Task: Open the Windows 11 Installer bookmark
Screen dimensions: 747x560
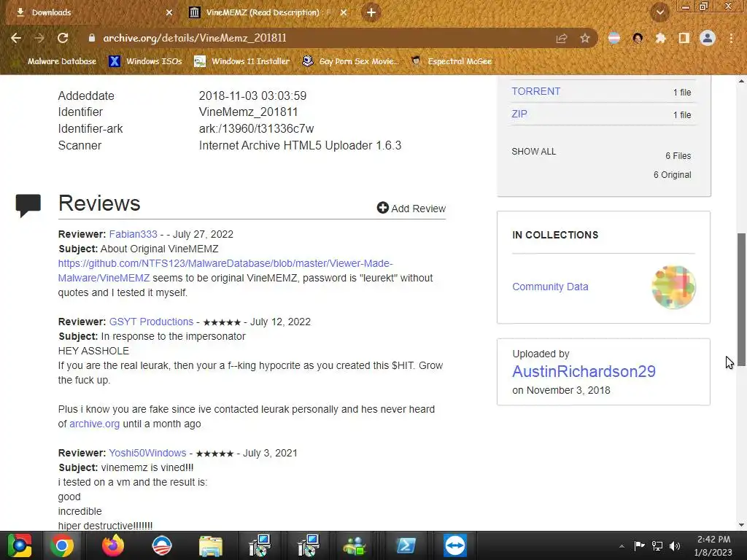Action: (242, 61)
